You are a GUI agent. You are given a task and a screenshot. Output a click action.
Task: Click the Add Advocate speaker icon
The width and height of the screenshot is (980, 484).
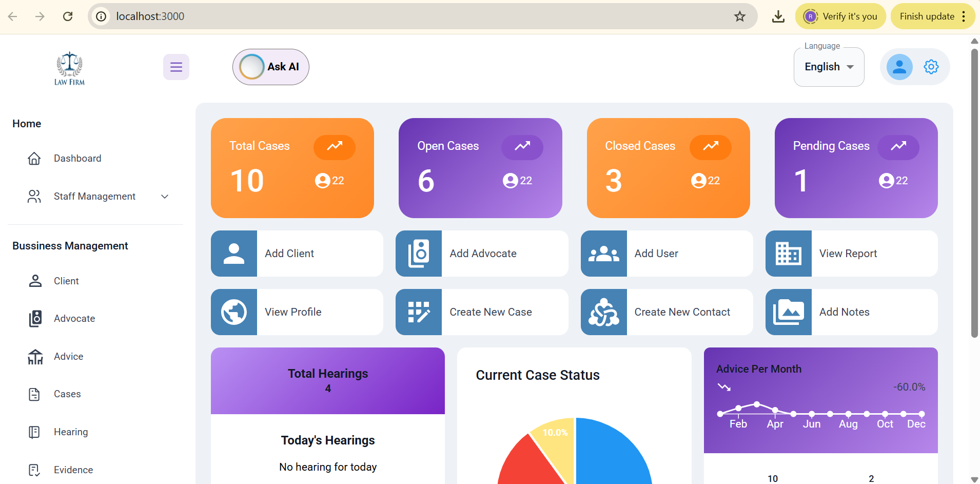click(419, 254)
